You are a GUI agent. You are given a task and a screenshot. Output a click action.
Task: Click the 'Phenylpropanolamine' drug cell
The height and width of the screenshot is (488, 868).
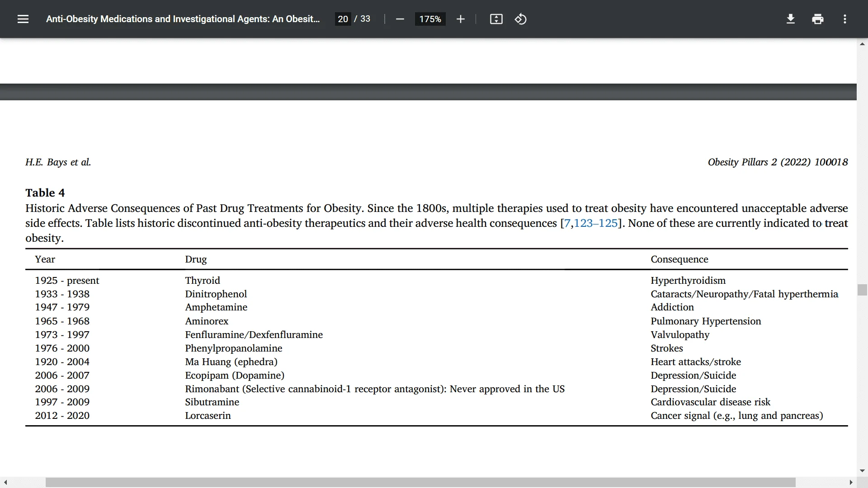(x=233, y=348)
